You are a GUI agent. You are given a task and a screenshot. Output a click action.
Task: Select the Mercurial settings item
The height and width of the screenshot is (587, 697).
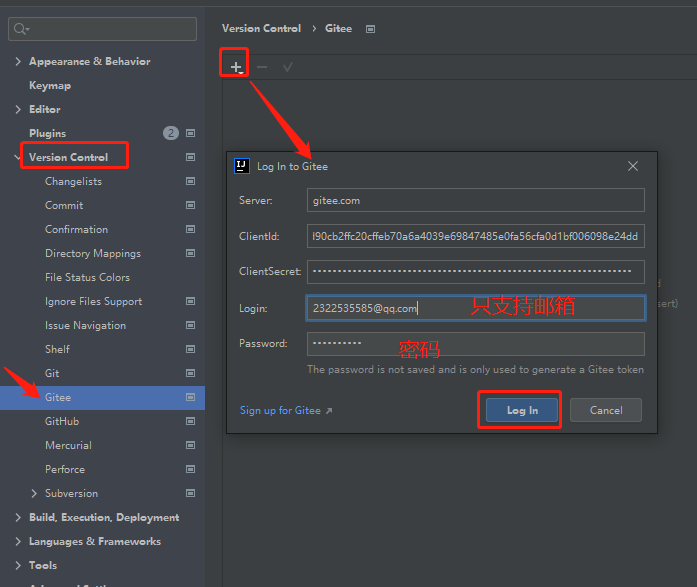[x=68, y=445]
